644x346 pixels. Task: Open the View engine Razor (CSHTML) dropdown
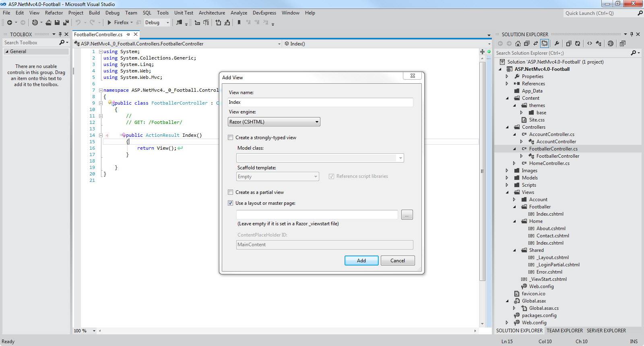point(274,122)
